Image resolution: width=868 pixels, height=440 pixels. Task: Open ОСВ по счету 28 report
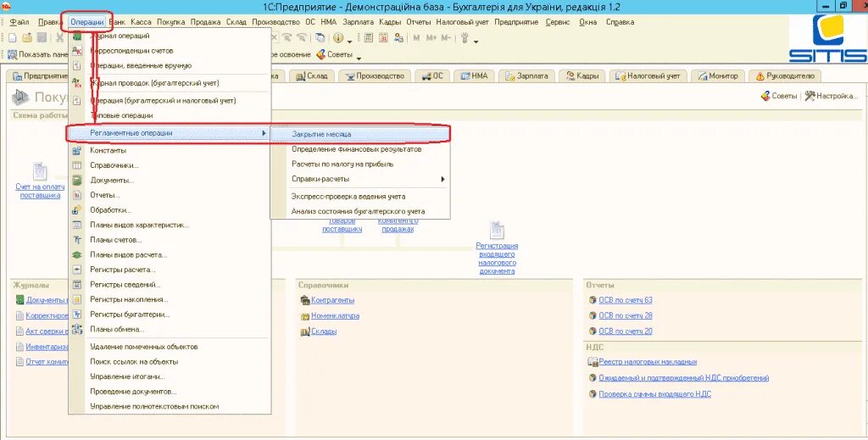pos(626,316)
